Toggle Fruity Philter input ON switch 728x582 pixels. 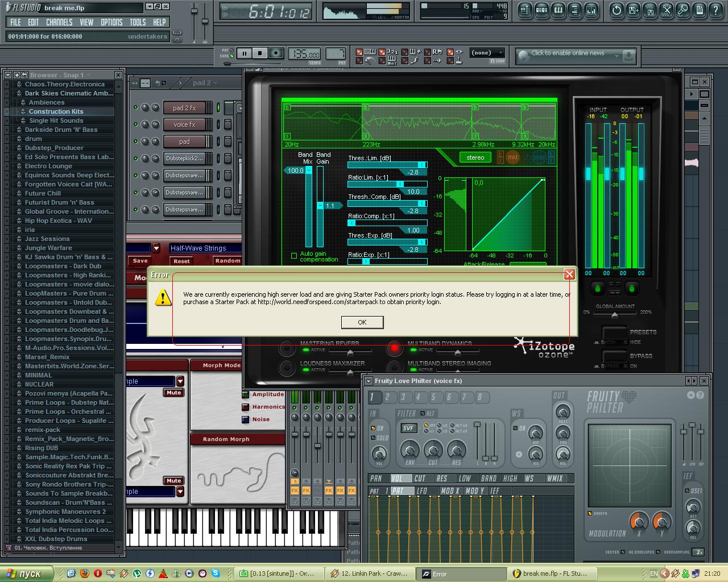(x=373, y=428)
